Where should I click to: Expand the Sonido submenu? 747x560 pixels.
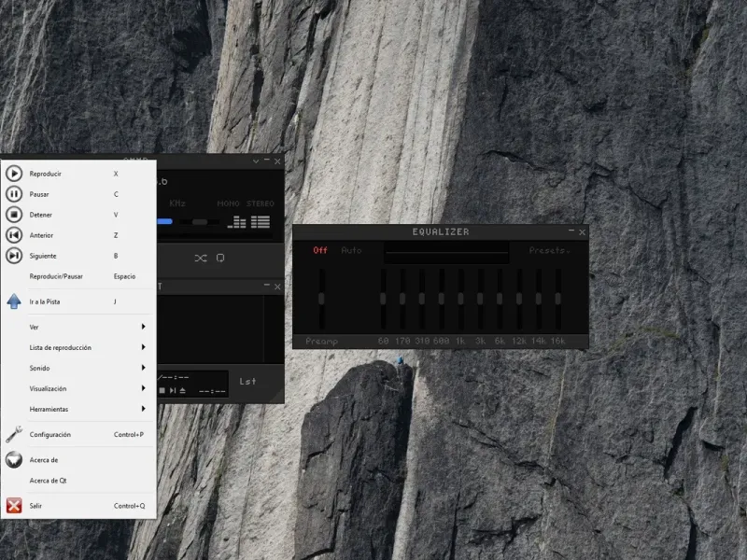(78, 368)
